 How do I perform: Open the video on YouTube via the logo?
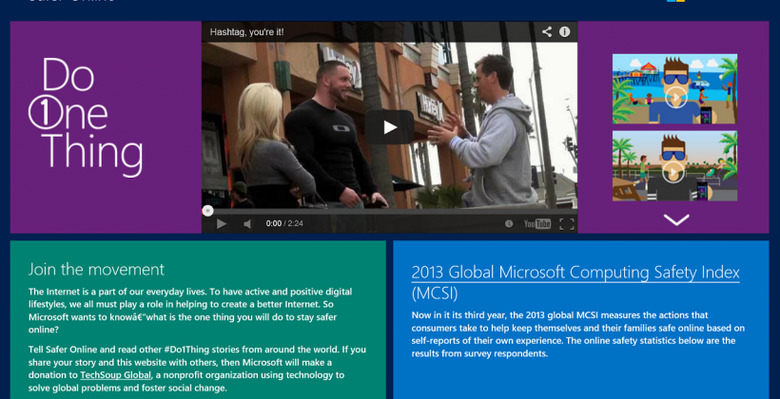click(x=537, y=224)
